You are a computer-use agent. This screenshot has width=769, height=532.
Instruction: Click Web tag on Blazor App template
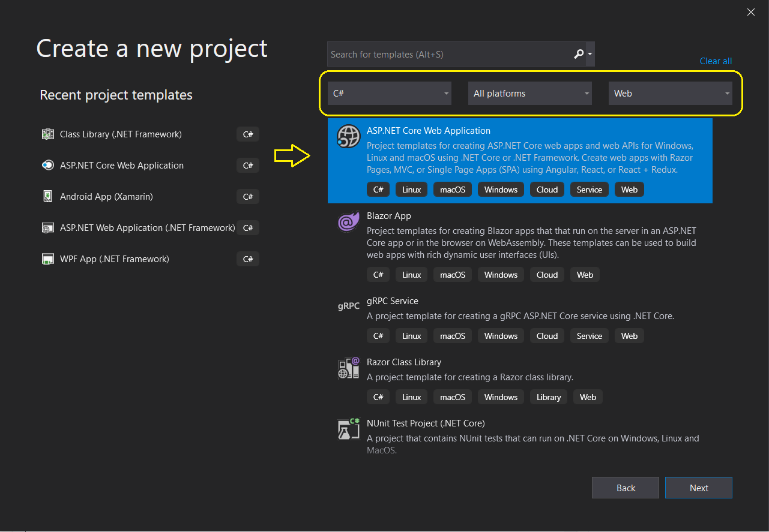585,275
